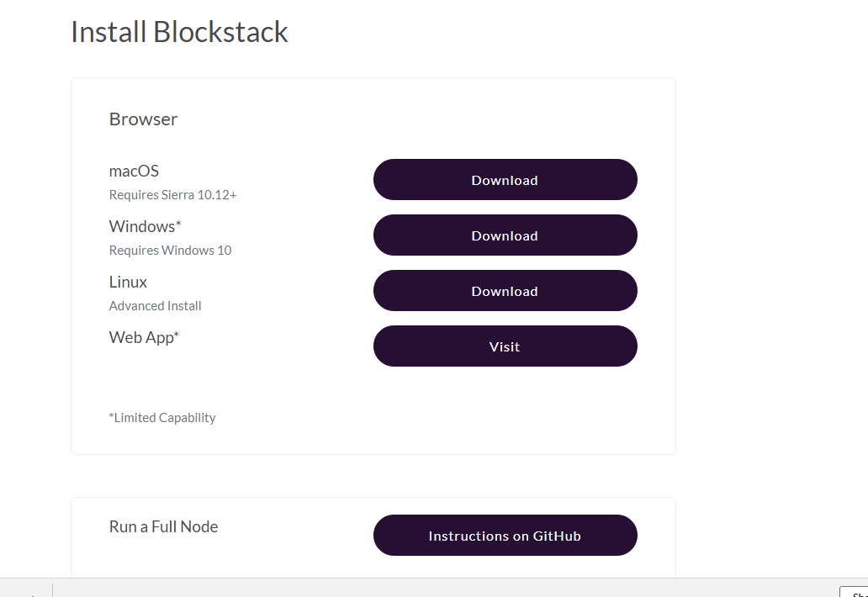Image resolution: width=868 pixels, height=597 pixels.
Task: Visit the Blockstack Web App
Action: [x=505, y=346]
